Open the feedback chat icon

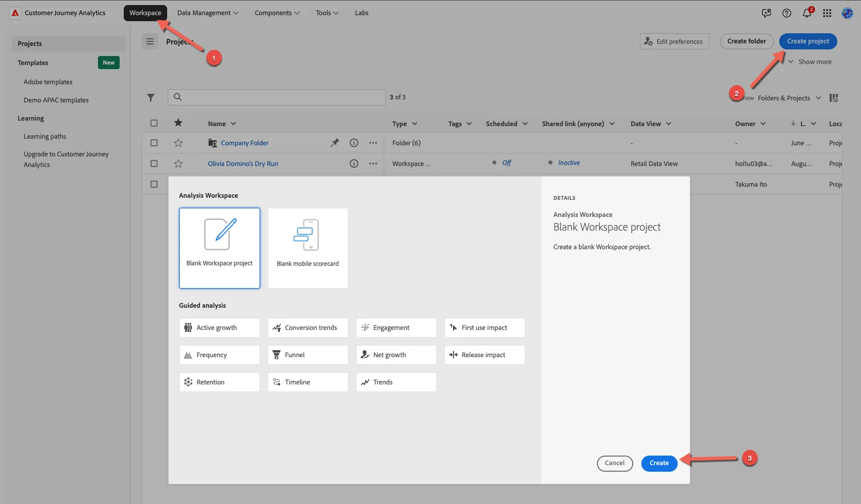(766, 13)
